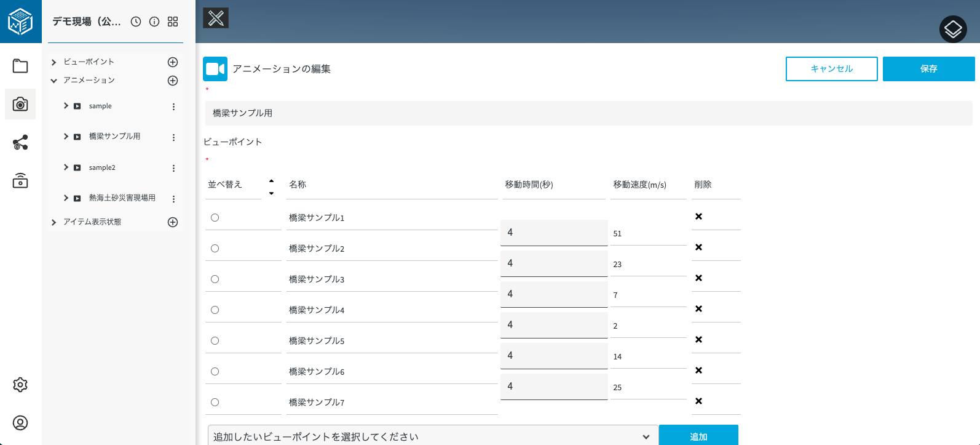Click the info icon beside project name
980x445 pixels.
(154, 22)
